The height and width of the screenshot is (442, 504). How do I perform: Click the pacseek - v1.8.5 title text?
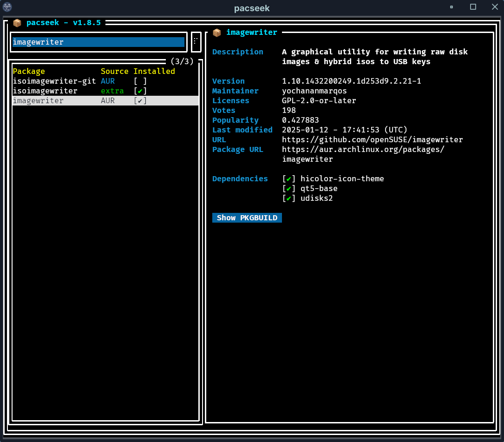63,23
